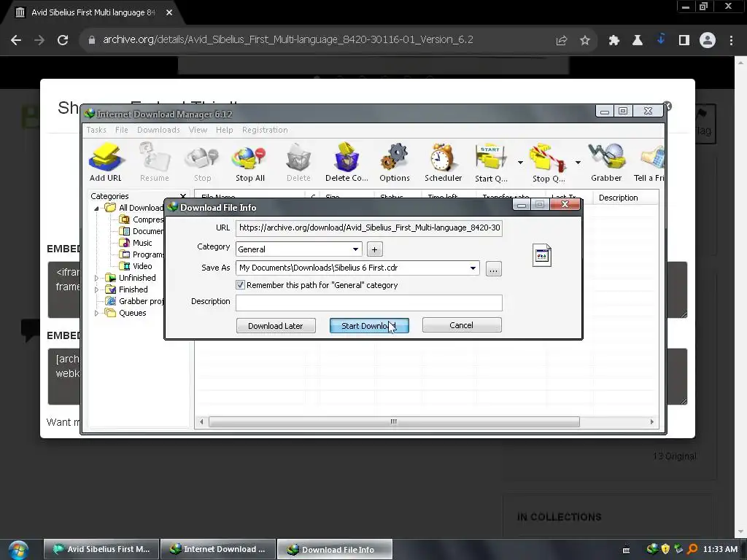
Task: Select the Music category
Action: click(142, 243)
